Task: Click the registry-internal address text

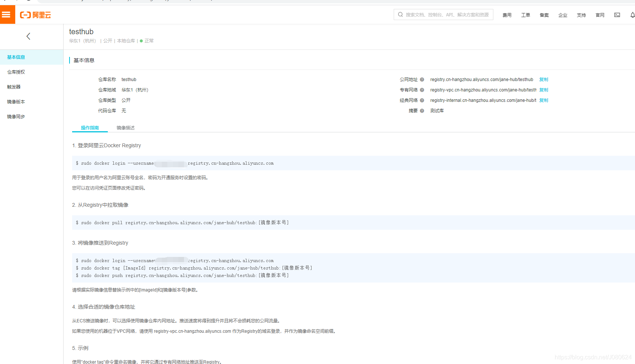Action: tap(483, 100)
